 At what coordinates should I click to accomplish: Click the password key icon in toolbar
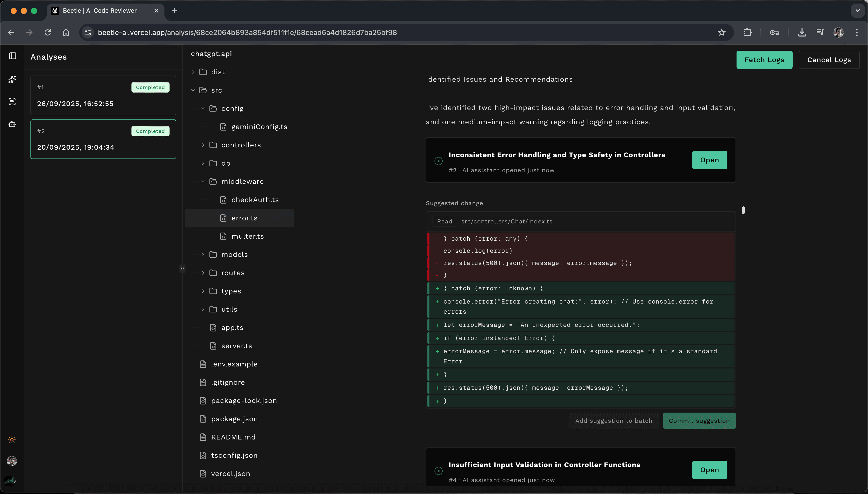point(774,32)
